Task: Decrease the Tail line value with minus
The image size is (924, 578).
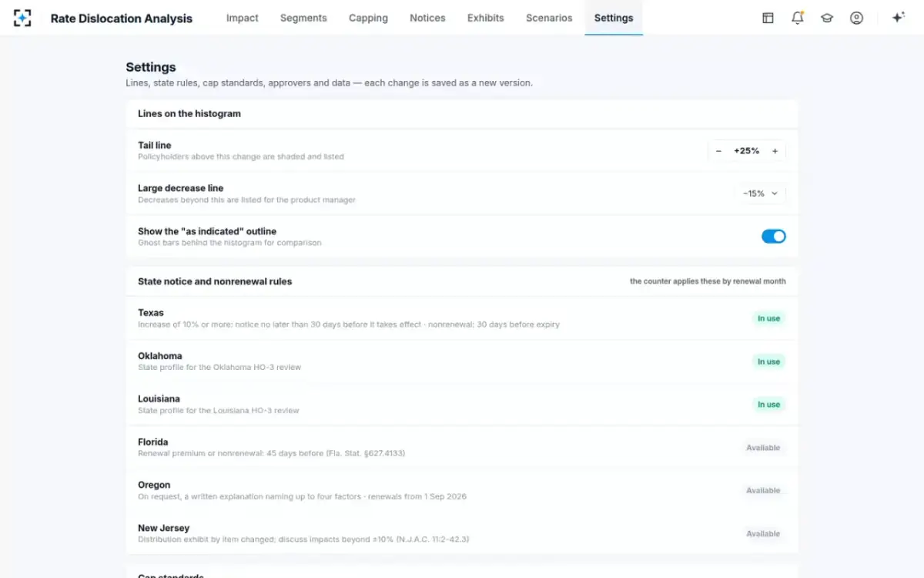Action: [x=718, y=151]
